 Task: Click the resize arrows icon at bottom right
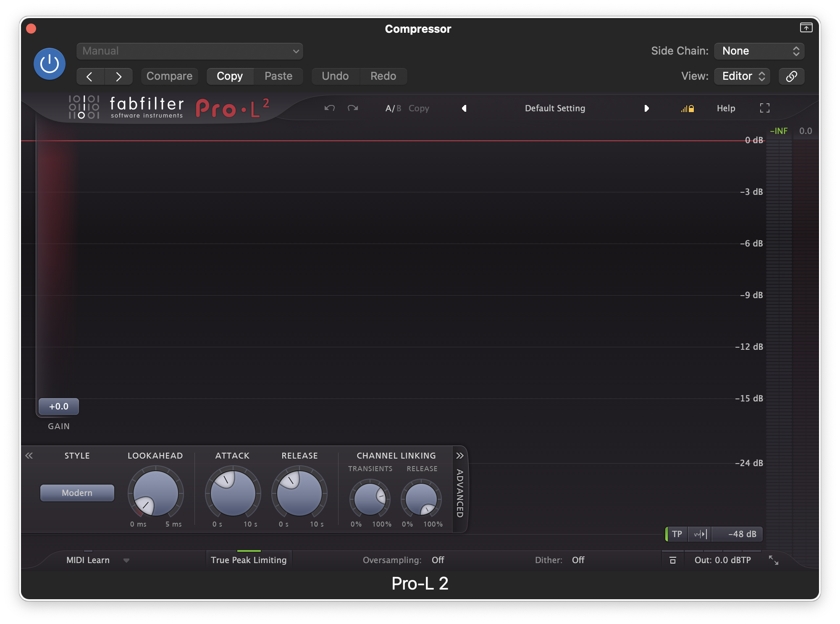pyautogui.click(x=774, y=560)
